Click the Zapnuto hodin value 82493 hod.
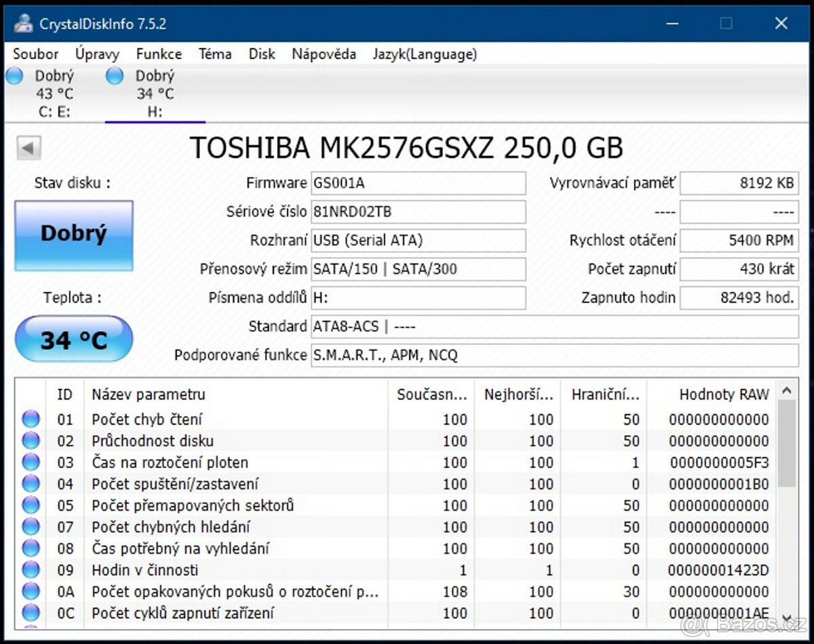The width and height of the screenshot is (814, 644). pos(739,298)
